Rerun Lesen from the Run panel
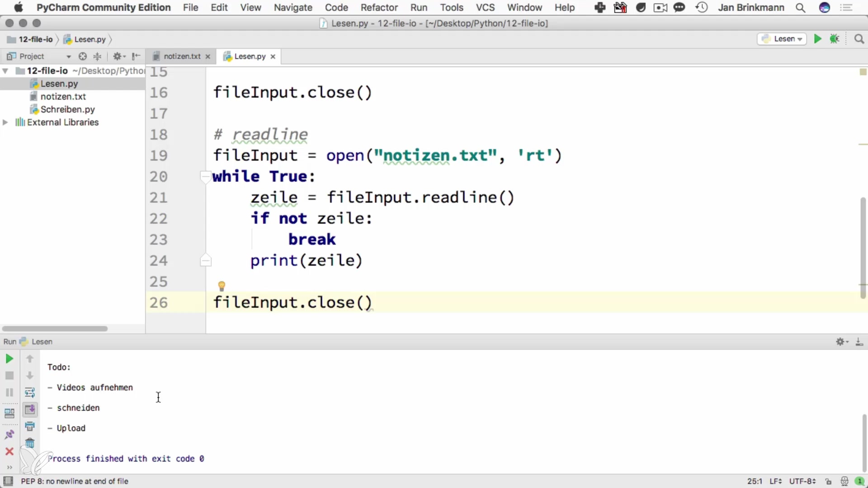The height and width of the screenshot is (488, 868). 9,359
